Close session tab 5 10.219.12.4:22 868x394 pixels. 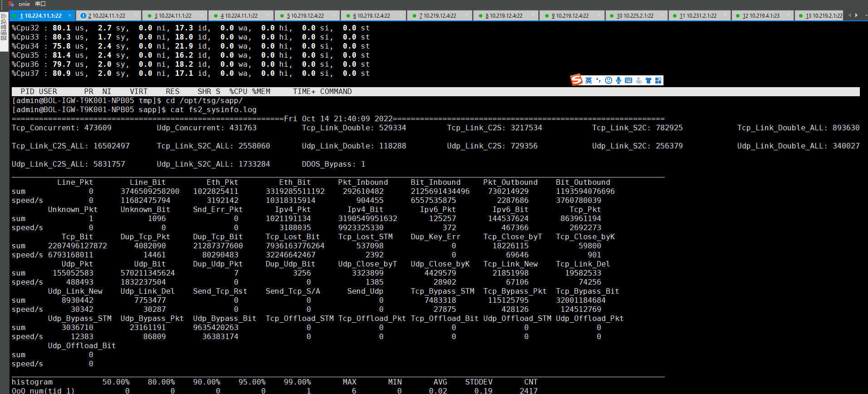334,15
